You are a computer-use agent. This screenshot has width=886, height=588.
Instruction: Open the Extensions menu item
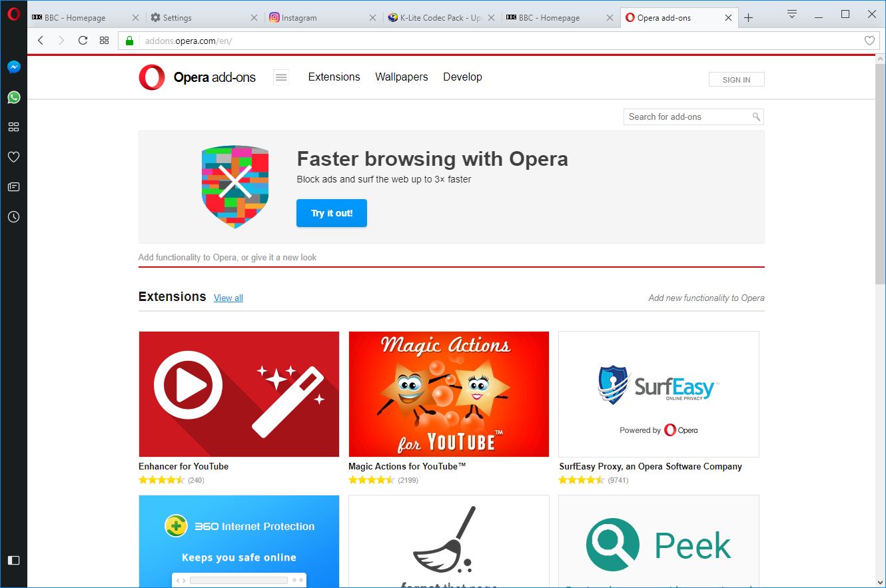point(334,77)
